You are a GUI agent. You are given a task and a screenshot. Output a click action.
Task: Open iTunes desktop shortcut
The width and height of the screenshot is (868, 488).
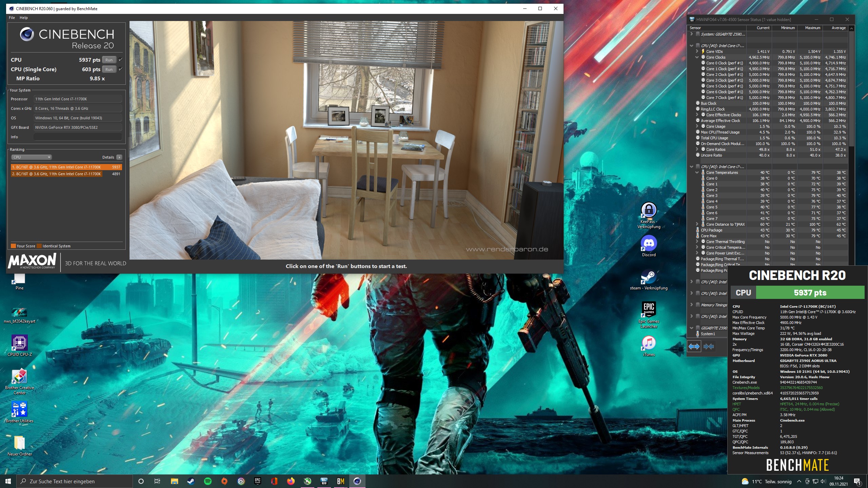point(649,346)
